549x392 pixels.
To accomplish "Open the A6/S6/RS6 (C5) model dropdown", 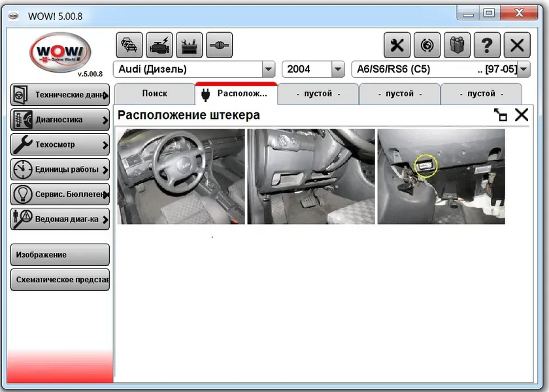I will coord(524,69).
